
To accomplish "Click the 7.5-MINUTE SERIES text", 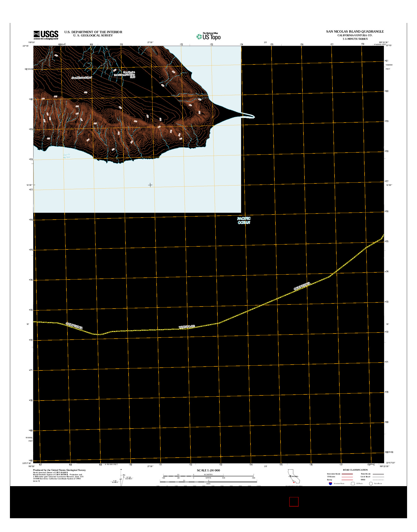I will 355,39.
